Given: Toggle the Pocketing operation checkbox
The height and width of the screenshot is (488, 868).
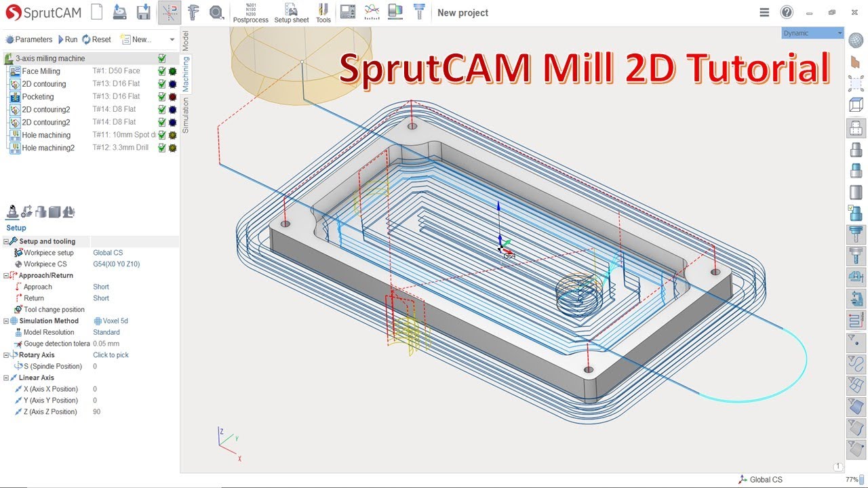Looking at the screenshot, I should click(162, 97).
